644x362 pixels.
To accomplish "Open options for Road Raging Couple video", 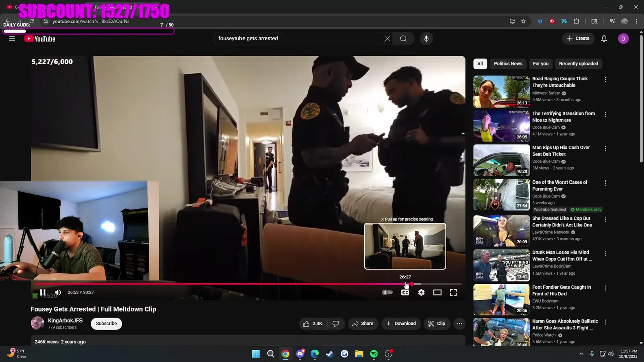I will pyautogui.click(x=605, y=80).
